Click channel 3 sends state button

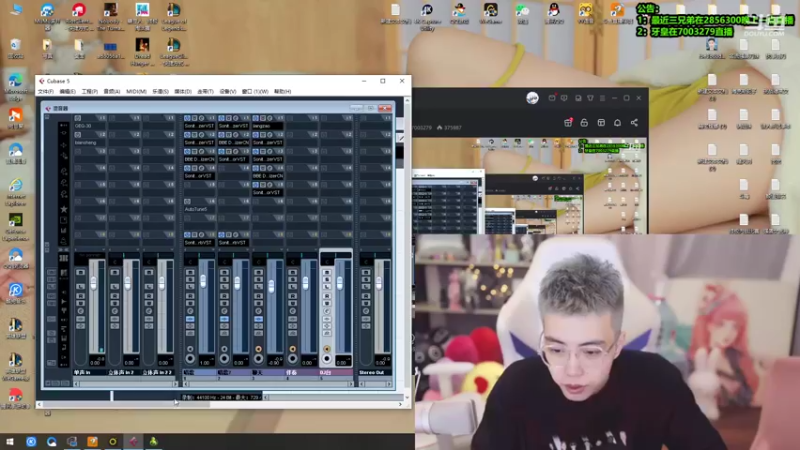coord(259,333)
